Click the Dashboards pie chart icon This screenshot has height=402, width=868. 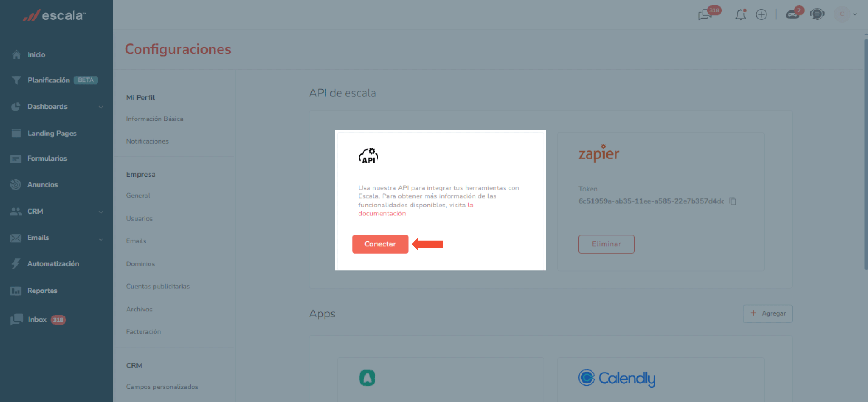click(16, 107)
